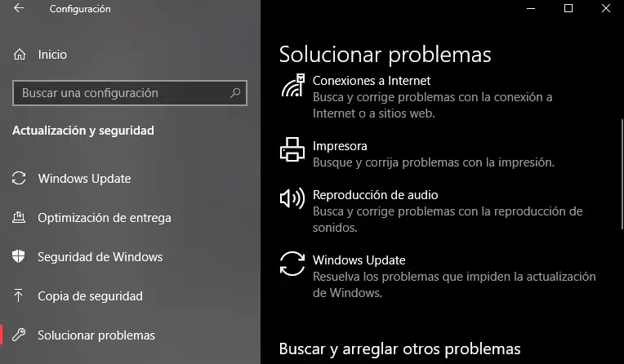Open Windows Update in the sidebar
Screen dimensions: 624x364
(84, 179)
